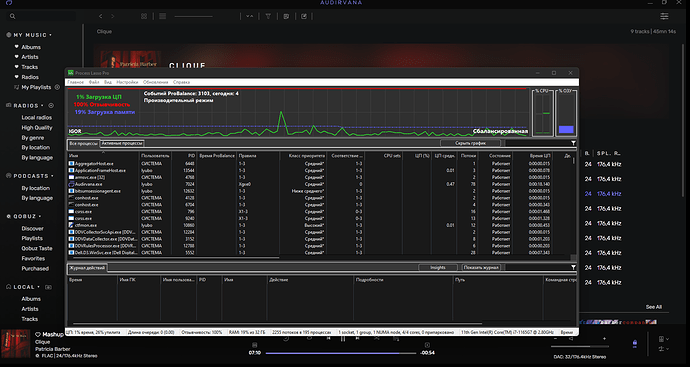Click the now-playing album cover thumbnail
690x367 pixels.
pos(16,344)
